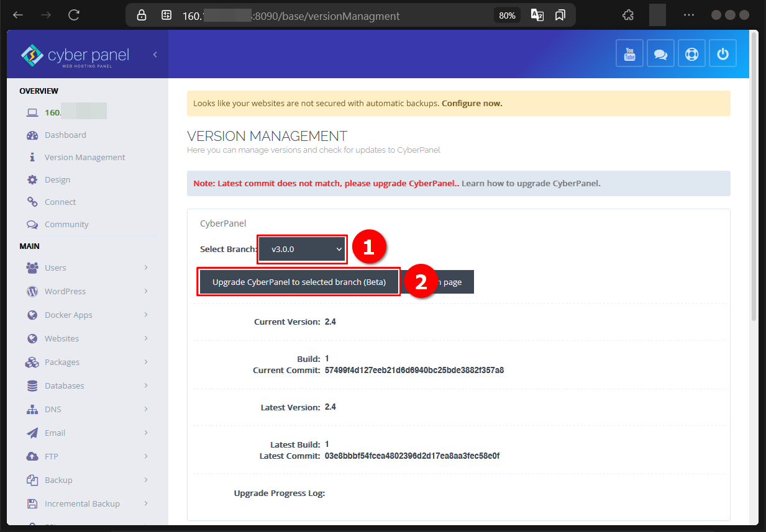Image resolution: width=766 pixels, height=532 pixels.
Task: Open site permissions icon in address bar
Action: click(x=166, y=16)
